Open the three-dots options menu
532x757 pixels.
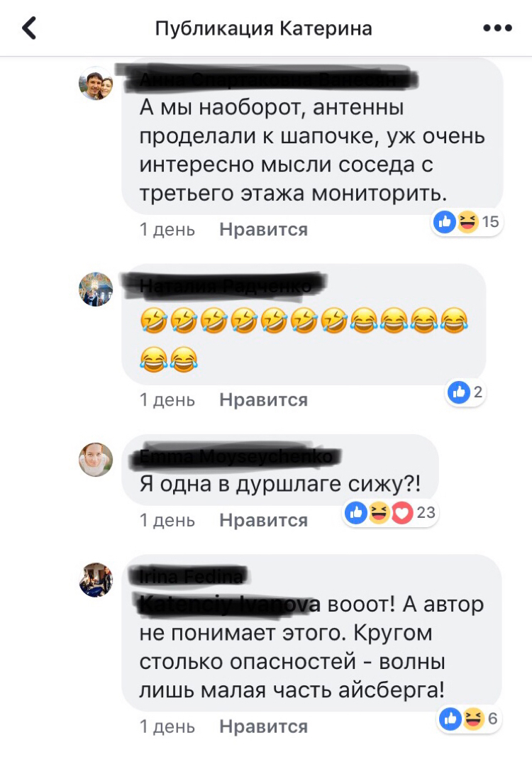497,28
